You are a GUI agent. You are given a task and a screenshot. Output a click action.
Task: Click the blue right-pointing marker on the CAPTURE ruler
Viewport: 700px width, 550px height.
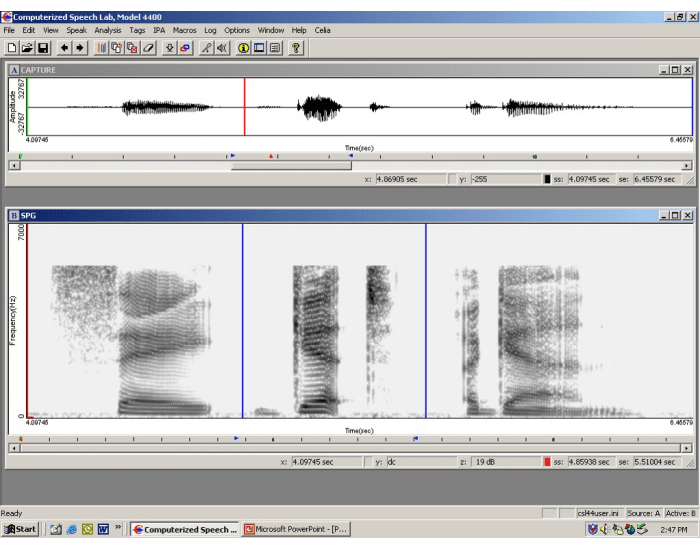[x=233, y=156]
